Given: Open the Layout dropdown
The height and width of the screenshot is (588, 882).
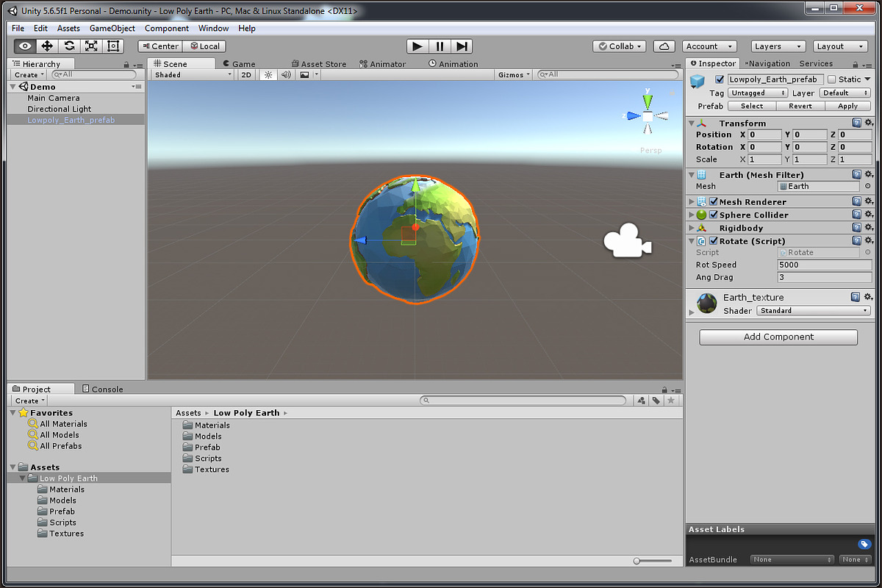Looking at the screenshot, I should pyautogui.click(x=839, y=46).
